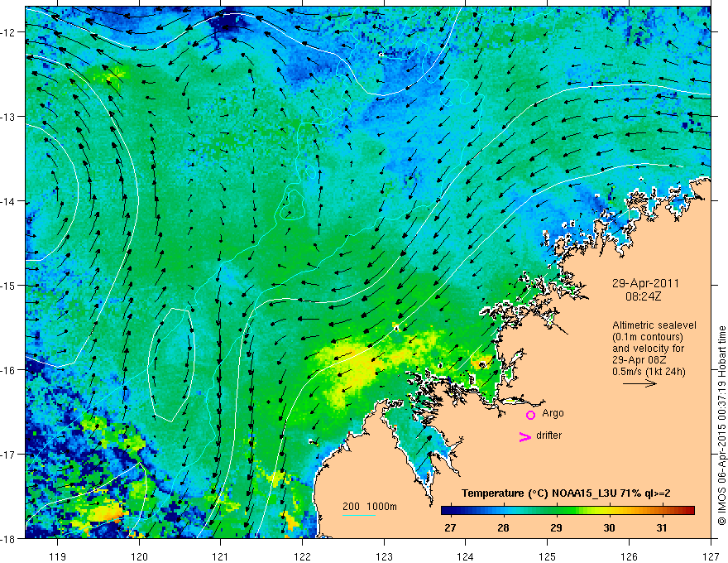The height and width of the screenshot is (563, 728).
Task: Click the 'Argo' legend label
Action: (553, 413)
